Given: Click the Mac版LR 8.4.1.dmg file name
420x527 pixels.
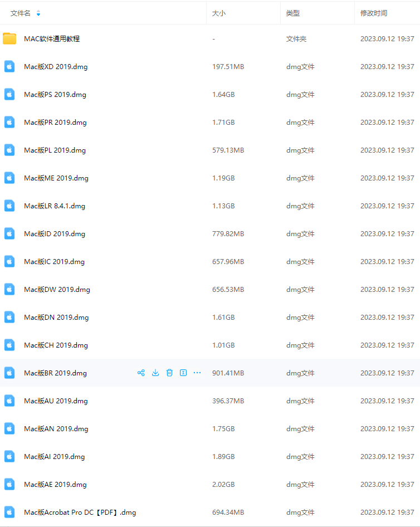Looking at the screenshot, I should click(55, 206).
